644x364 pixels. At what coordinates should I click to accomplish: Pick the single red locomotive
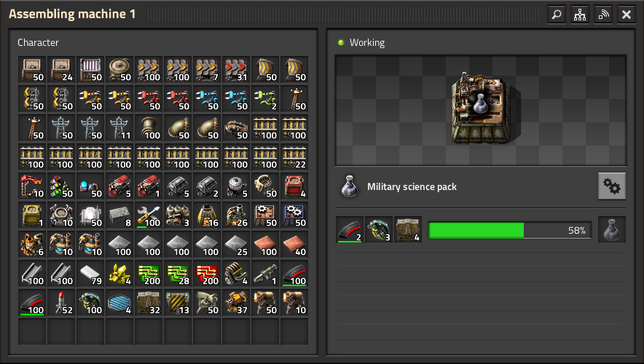click(x=149, y=186)
